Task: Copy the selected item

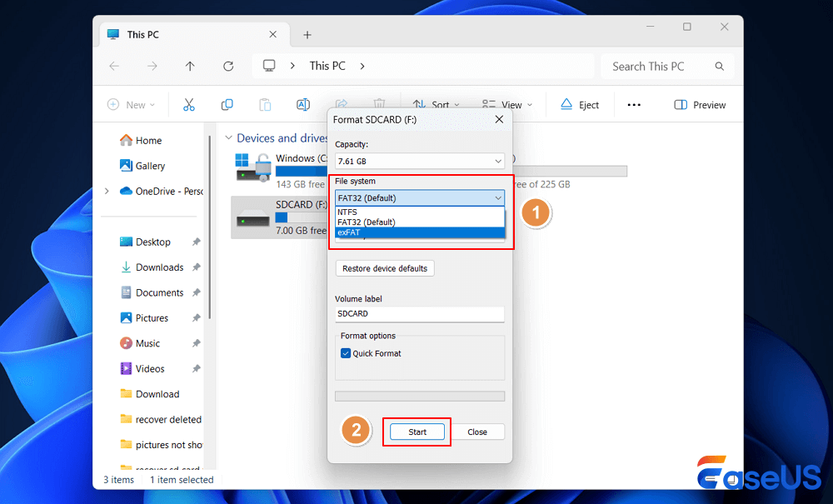Action: 227,104
